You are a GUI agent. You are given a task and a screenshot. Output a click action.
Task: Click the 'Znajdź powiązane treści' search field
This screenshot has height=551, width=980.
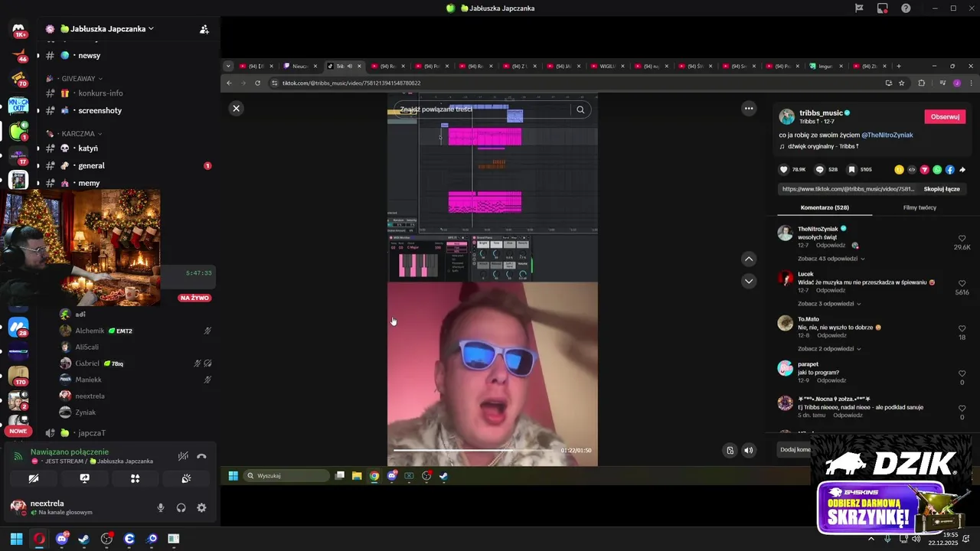(482, 109)
